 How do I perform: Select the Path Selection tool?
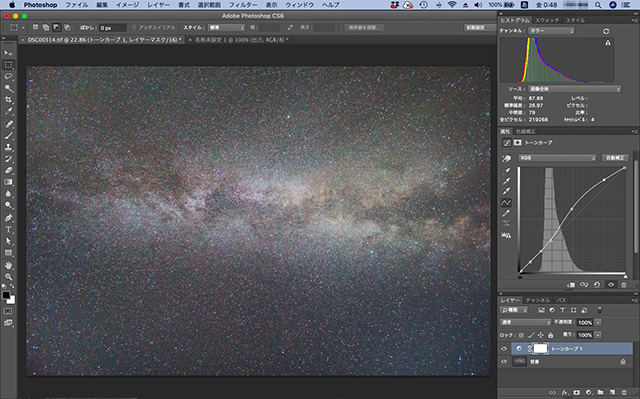click(8, 241)
